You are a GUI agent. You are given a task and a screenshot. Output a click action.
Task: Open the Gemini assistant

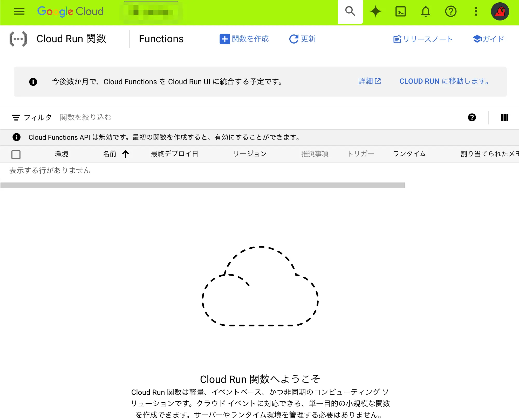(375, 11)
